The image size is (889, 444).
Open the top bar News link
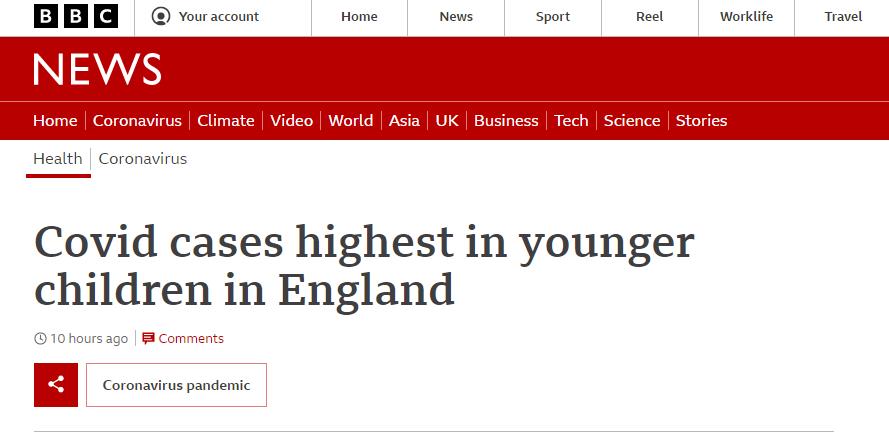point(456,17)
